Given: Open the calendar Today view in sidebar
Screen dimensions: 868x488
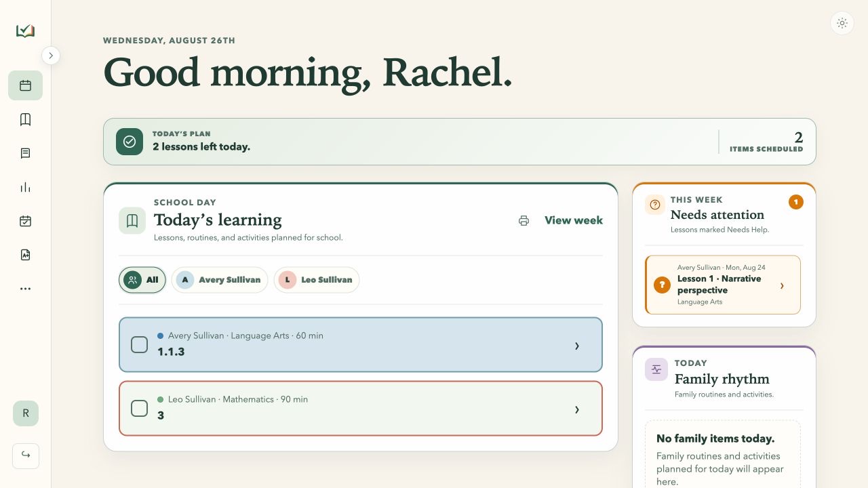Looking at the screenshot, I should tap(25, 85).
